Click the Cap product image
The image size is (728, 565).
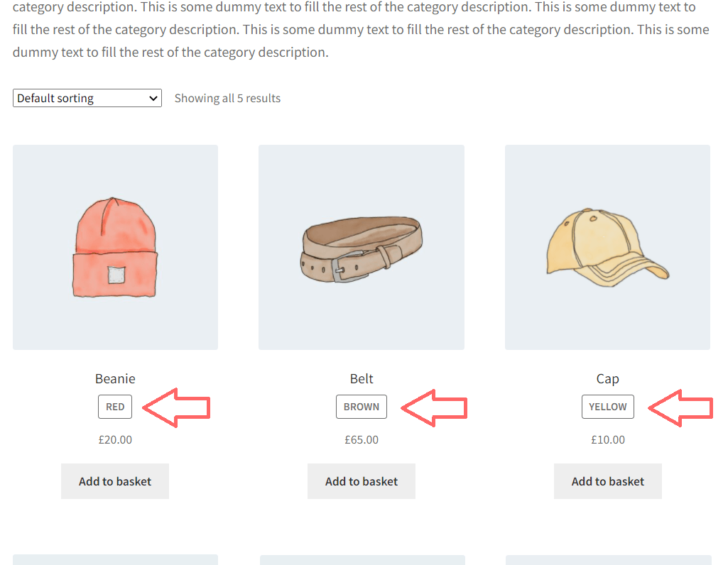[x=607, y=246]
